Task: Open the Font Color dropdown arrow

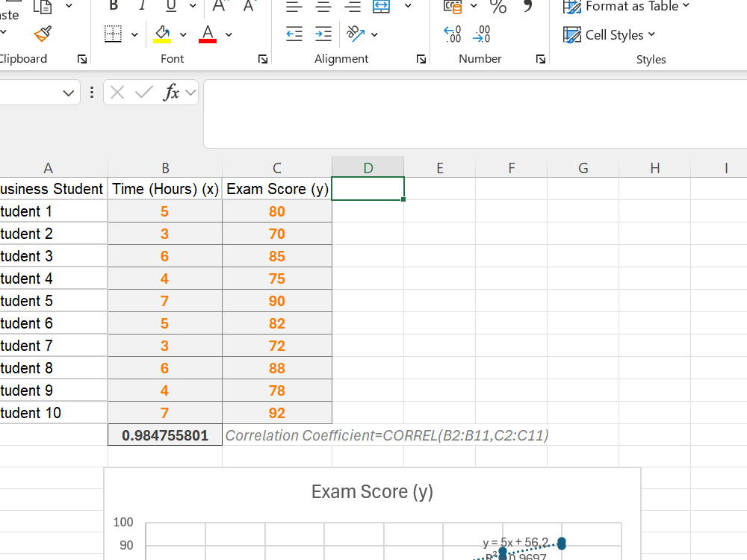Action: [x=229, y=34]
